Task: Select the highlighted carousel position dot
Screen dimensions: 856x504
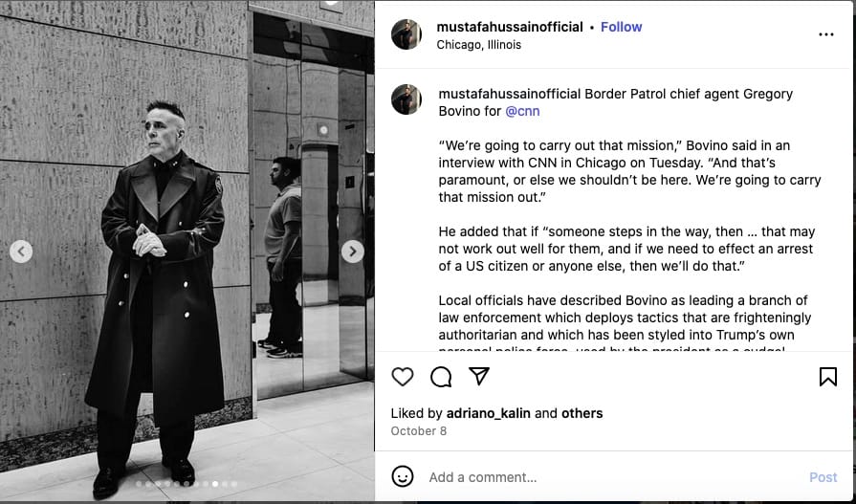Action: point(215,484)
